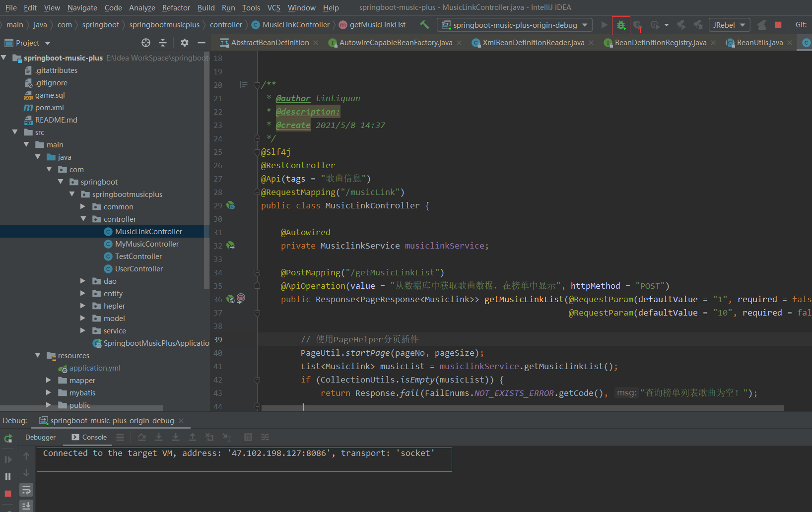Expand the common folder
The width and height of the screenshot is (812, 512).
click(x=83, y=206)
